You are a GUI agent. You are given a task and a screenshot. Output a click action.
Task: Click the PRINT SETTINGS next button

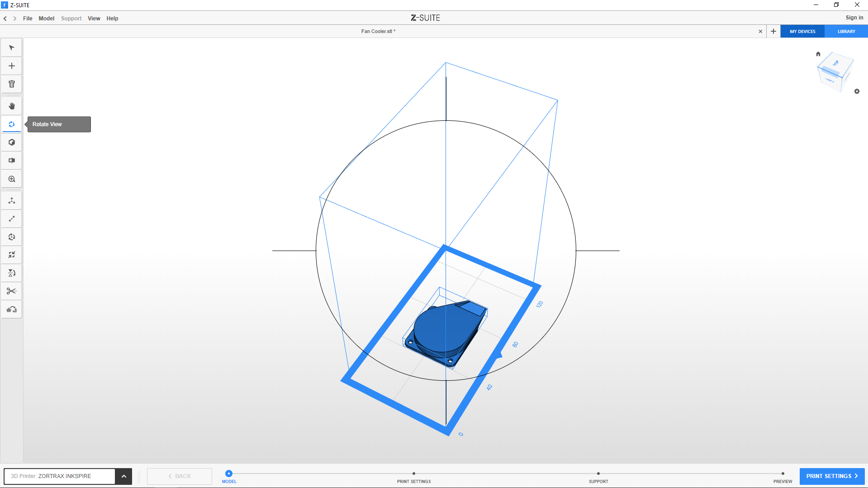831,476
